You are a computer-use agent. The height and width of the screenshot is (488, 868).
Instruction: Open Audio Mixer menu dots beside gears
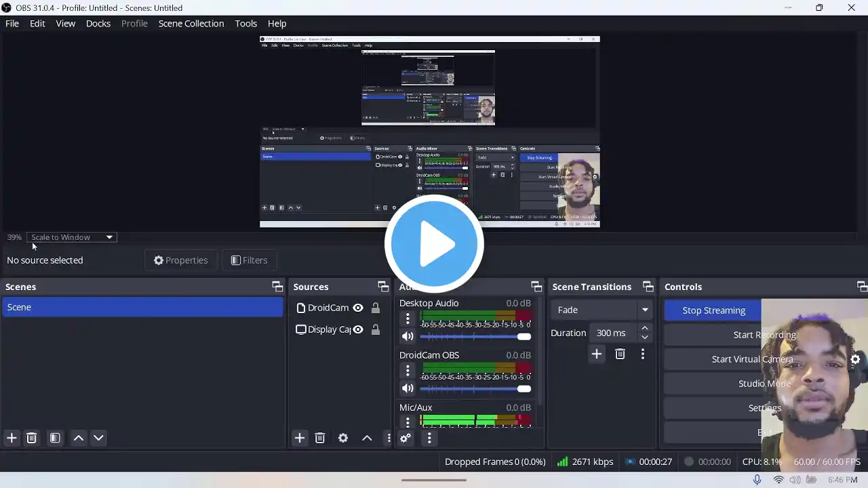[429, 438]
